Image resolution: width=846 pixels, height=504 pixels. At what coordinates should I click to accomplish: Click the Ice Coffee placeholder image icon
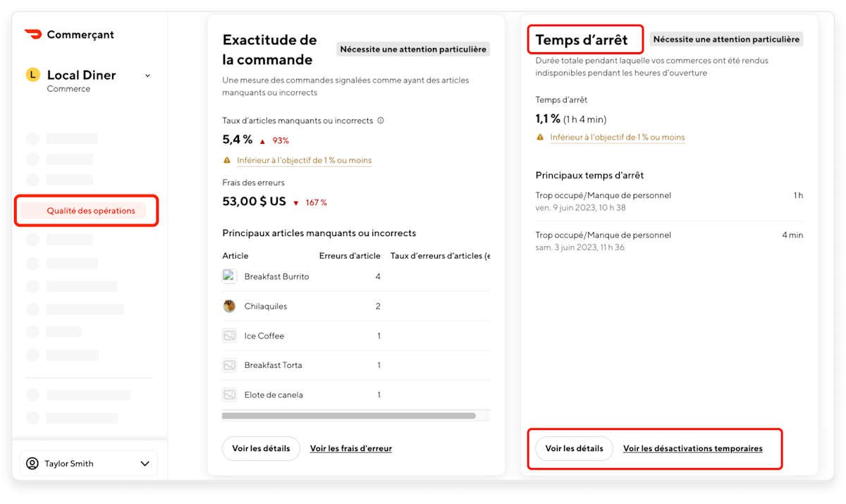coord(229,336)
